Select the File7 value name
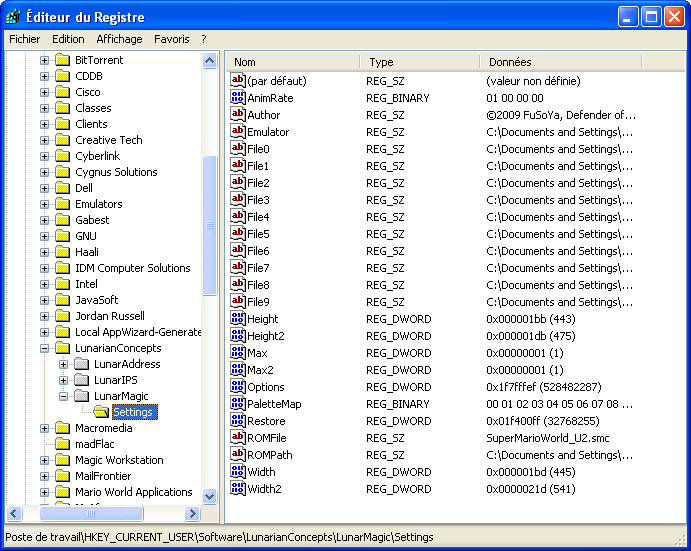Viewport: 691px width, 551px height. pyautogui.click(x=258, y=268)
